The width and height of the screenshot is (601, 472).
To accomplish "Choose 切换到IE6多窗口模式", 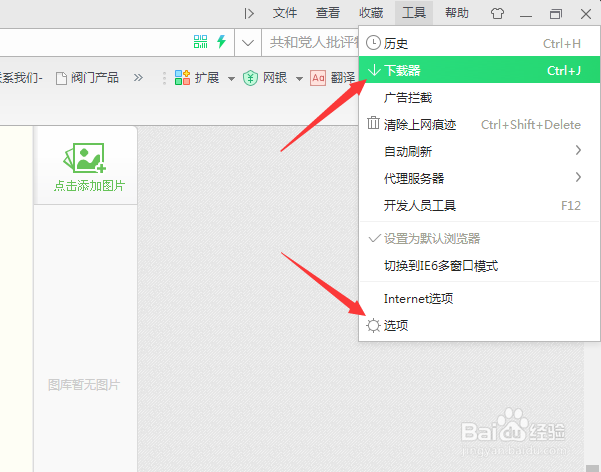I will (479, 265).
